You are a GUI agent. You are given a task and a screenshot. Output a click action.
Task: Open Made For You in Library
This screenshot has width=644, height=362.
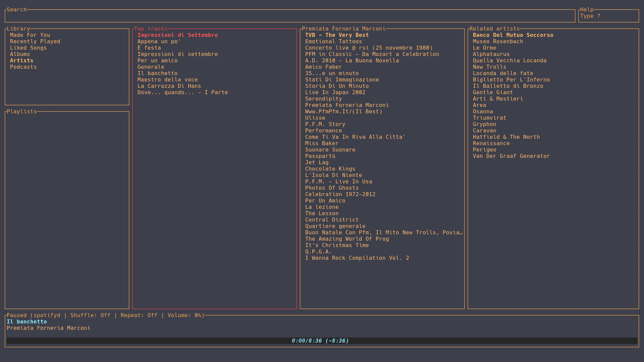30,35
